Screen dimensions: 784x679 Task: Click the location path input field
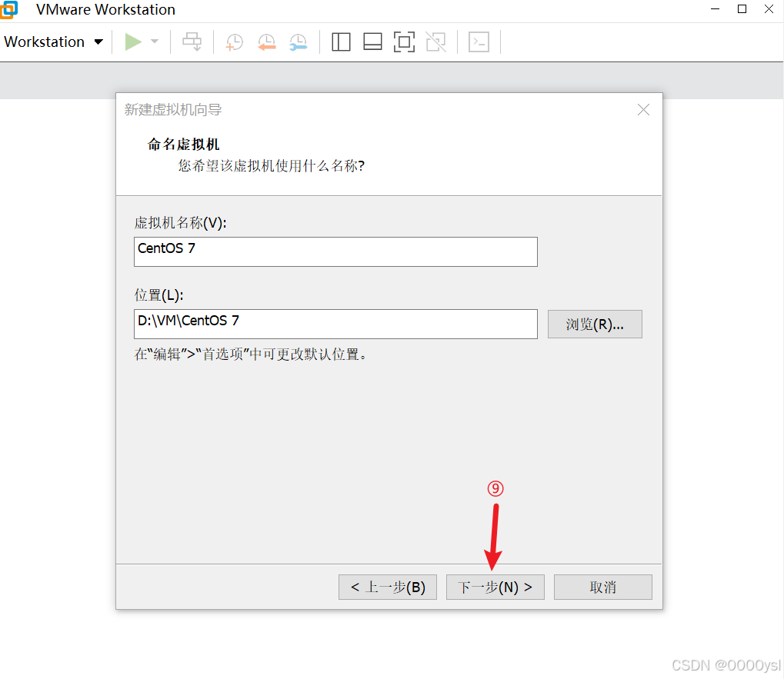[x=335, y=325]
